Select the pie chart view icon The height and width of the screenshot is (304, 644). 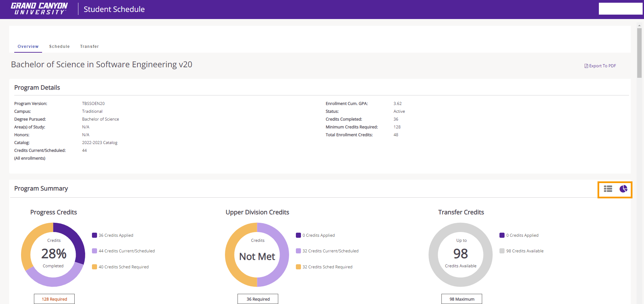(x=623, y=189)
